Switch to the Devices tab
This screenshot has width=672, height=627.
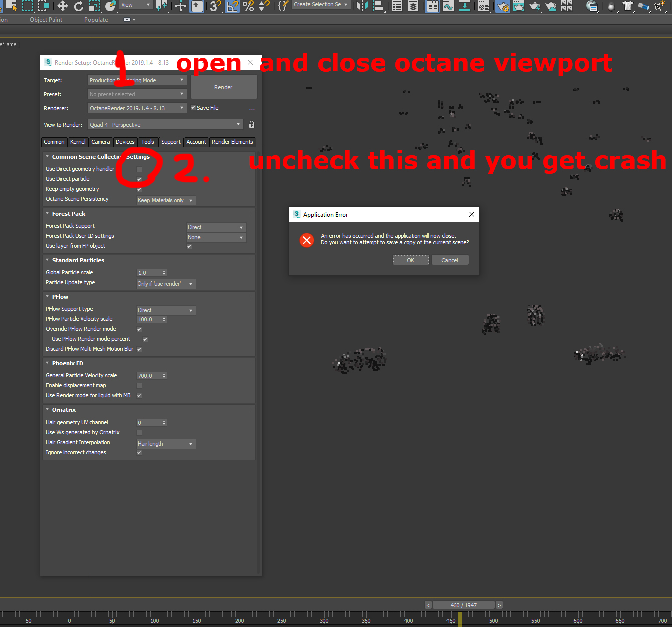coord(125,142)
